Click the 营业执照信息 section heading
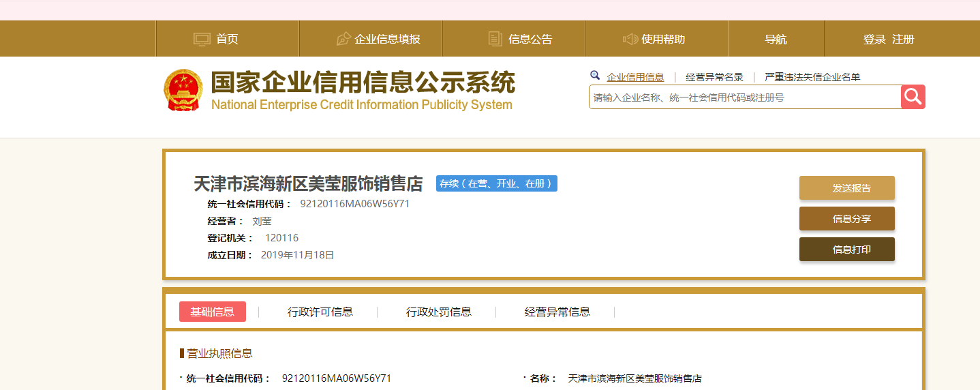Screen dimensions: 980x390 pyautogui.click(x=219, y=353)
